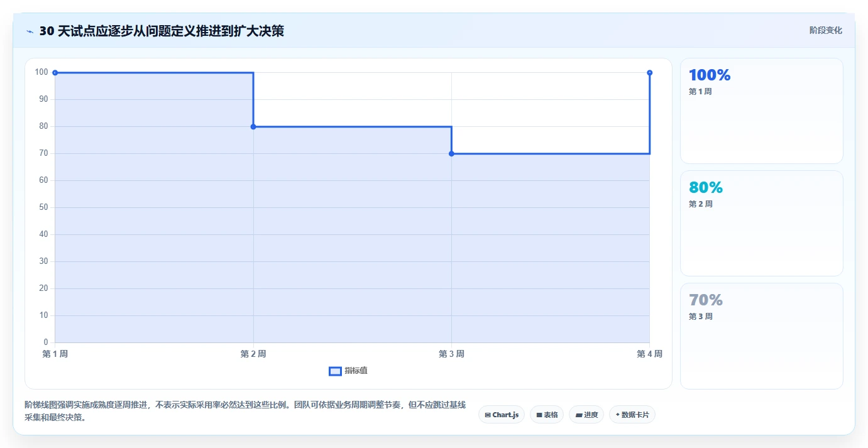The height and width of the screenshot is (448, 868).
Task: Select the 进度 chip
Action: [586, 415]
